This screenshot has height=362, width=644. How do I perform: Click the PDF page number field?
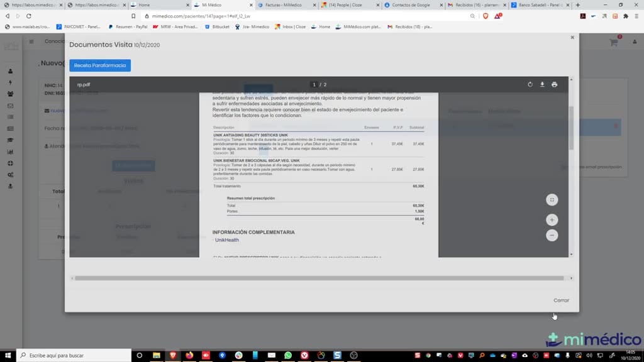click(314, 85)
